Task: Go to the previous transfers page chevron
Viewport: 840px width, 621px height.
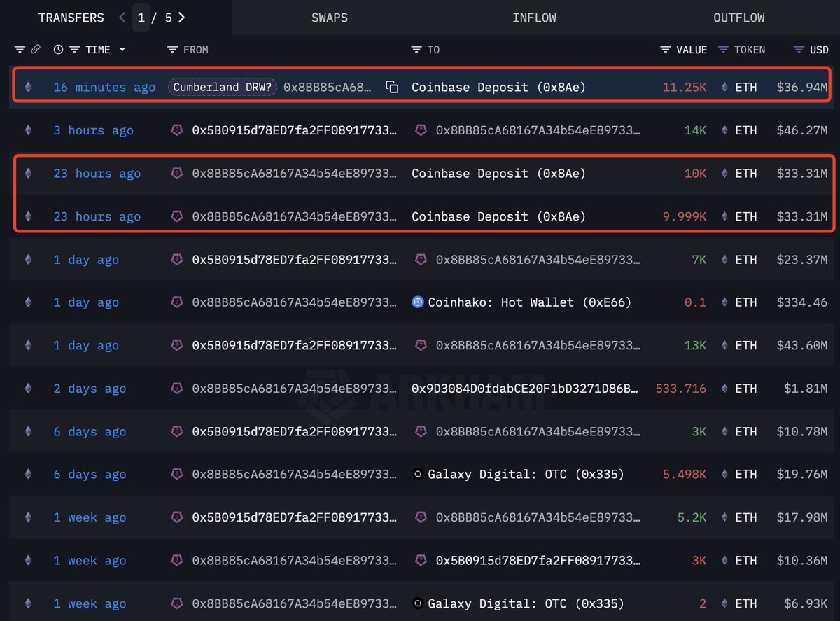Action: click(x=122, y=18)
